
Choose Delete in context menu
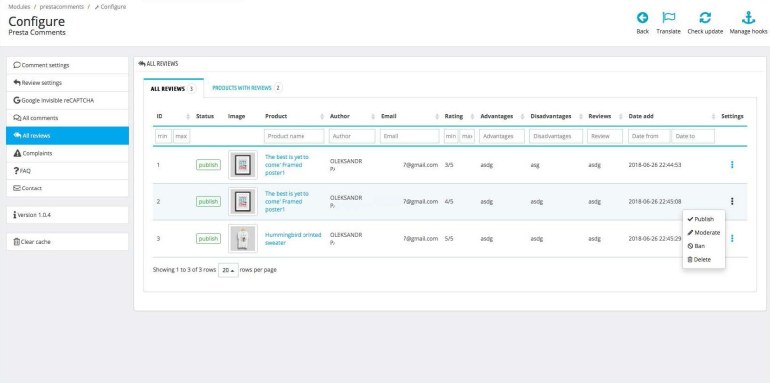click(x=704, y=260)
